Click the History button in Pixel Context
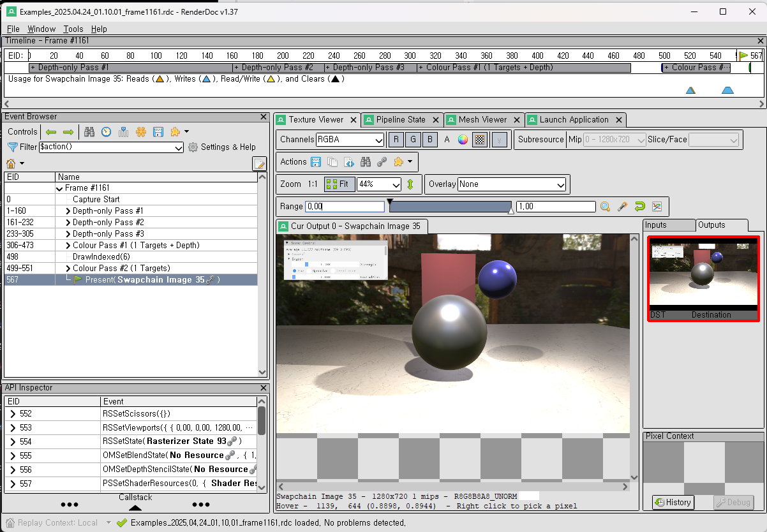Viewport: 767px width, 532px height. point(673,502)
